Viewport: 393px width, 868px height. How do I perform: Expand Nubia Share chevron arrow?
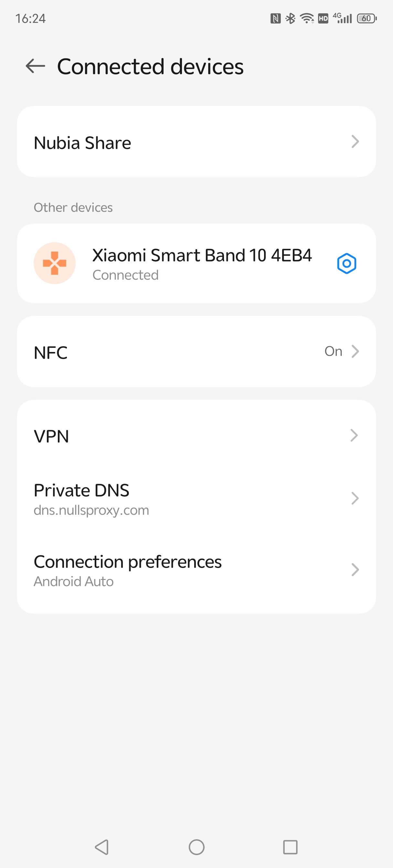point(355,142)
